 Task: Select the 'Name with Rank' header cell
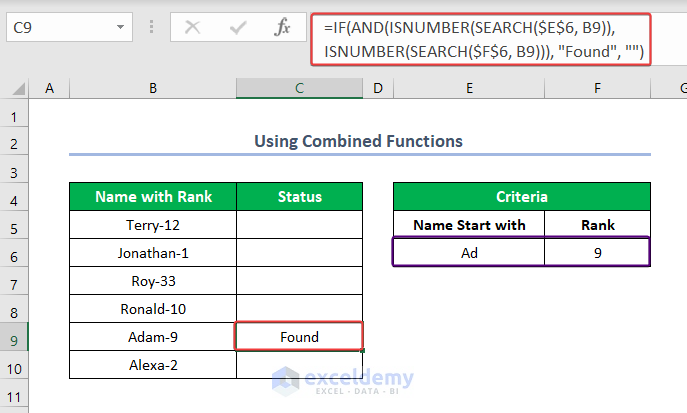point(153,197)
